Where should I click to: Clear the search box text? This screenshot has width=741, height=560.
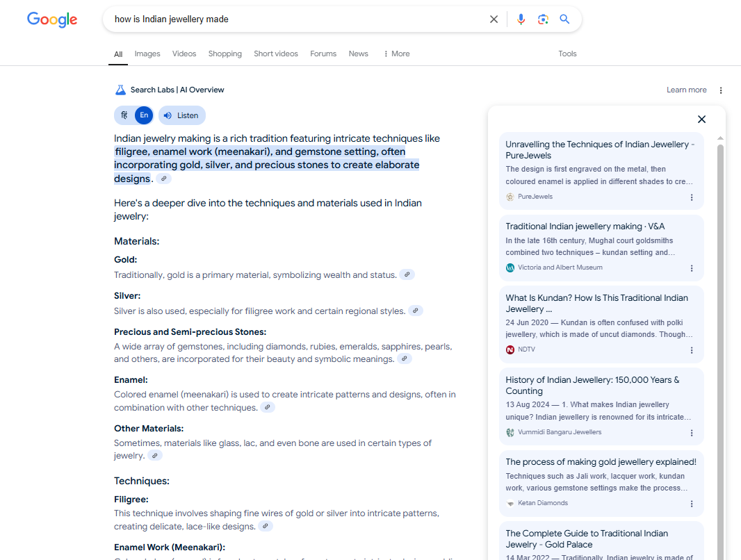pos(494,19)
